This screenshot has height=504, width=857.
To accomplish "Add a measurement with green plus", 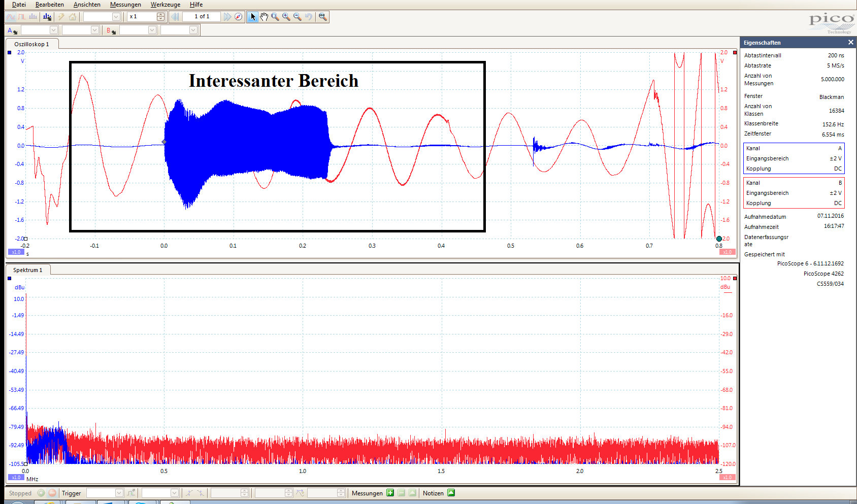I will pyautogui.click(x=390, y=493).
